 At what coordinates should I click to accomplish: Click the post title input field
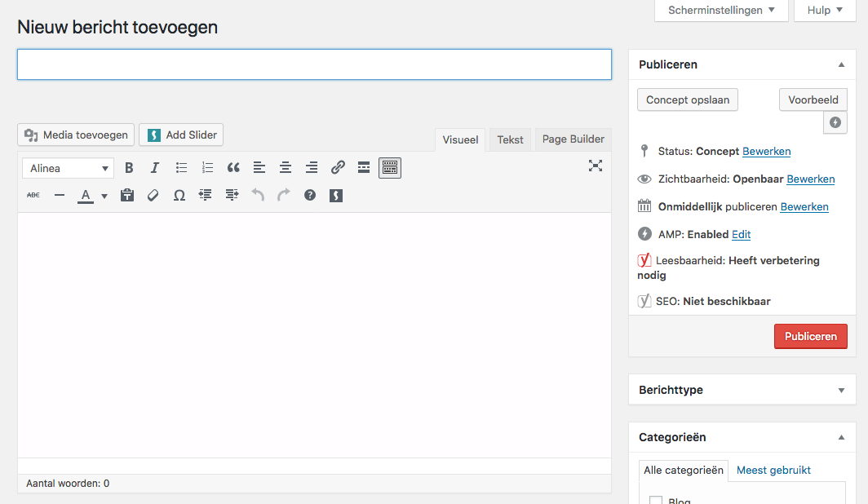(x=314, y=65)
